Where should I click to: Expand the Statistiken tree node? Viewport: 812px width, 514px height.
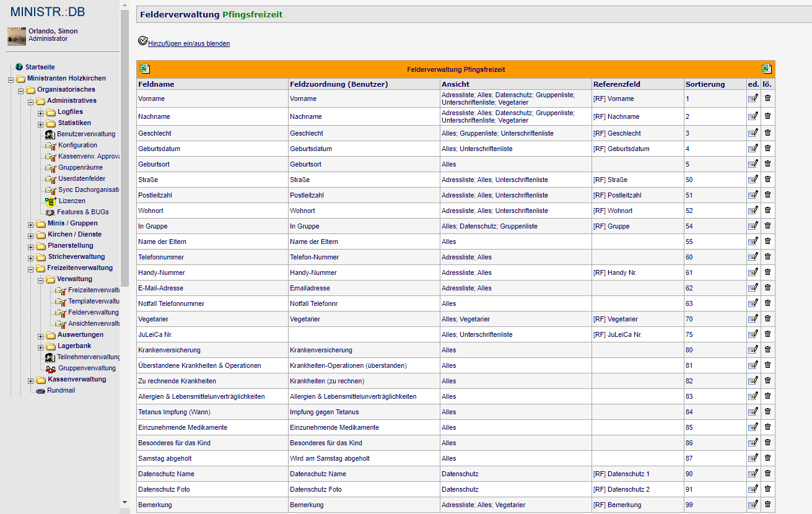41,123
